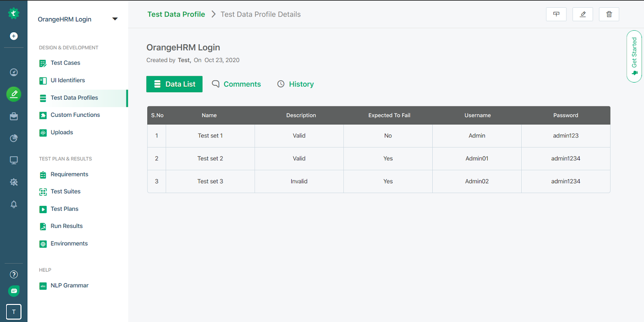Click the Admin02 username cell

477,181
